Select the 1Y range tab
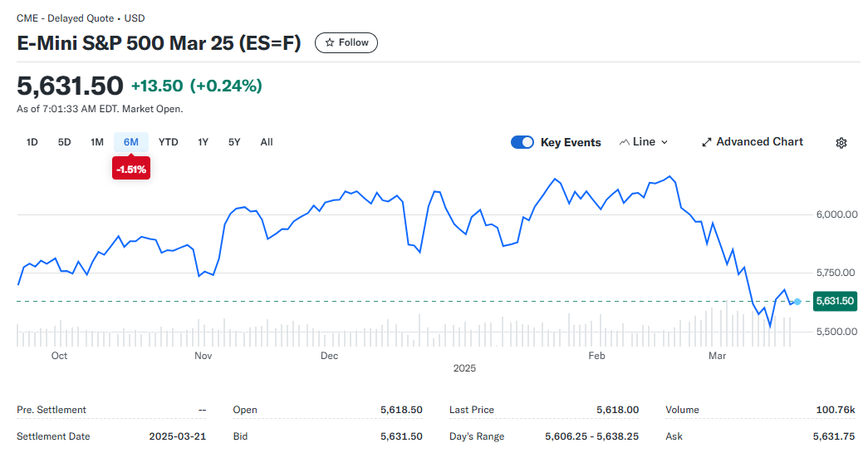Screen dimensions: 868x453 204,142
